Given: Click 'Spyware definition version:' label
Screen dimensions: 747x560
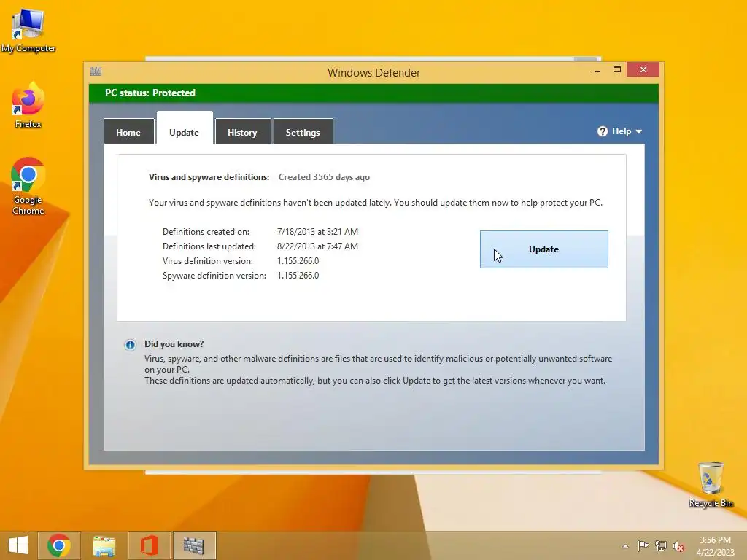Looking at the screenshot, I should coord(214,276).
